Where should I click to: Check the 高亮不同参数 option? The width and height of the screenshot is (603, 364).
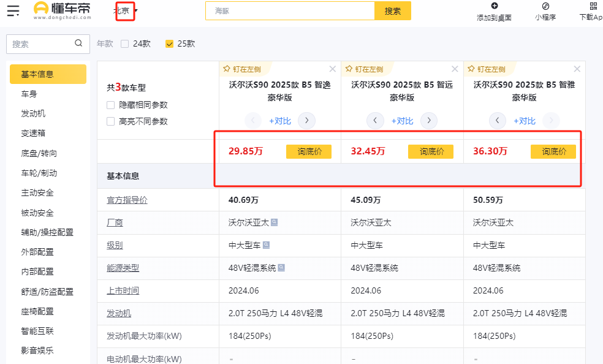tap(111, 121)
